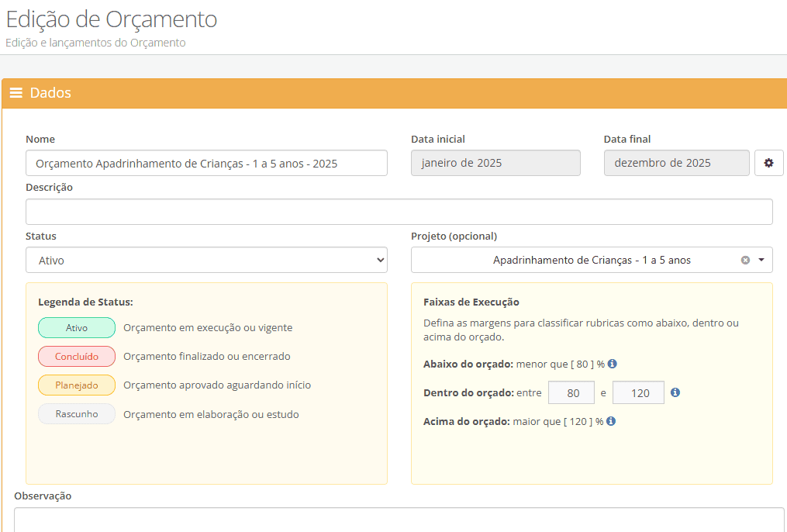This screenshot has width=787, height=532.
Task: Click the Nome input field
Action: (x=206, y=163)
